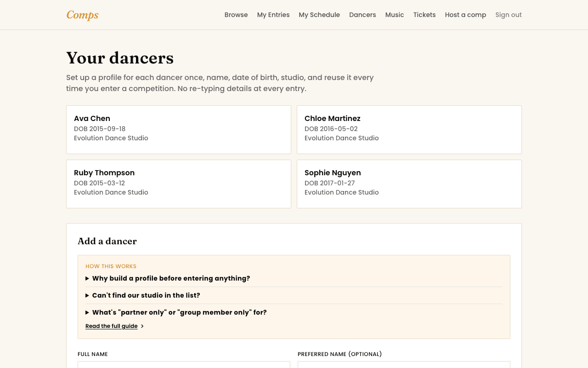The width and height of the screenshot is (588, 368).
Task: Open Ruby Thompson's dancer card
Action: pos(179,184)
